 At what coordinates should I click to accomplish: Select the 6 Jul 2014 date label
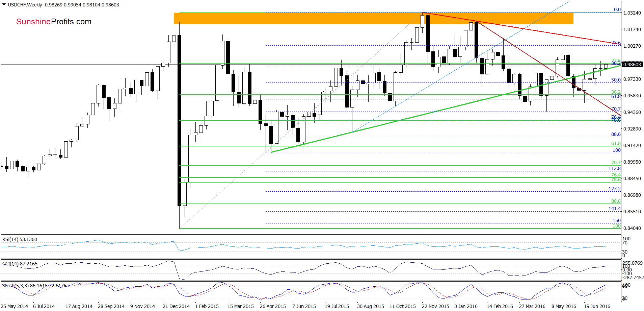tap(44, 306)
